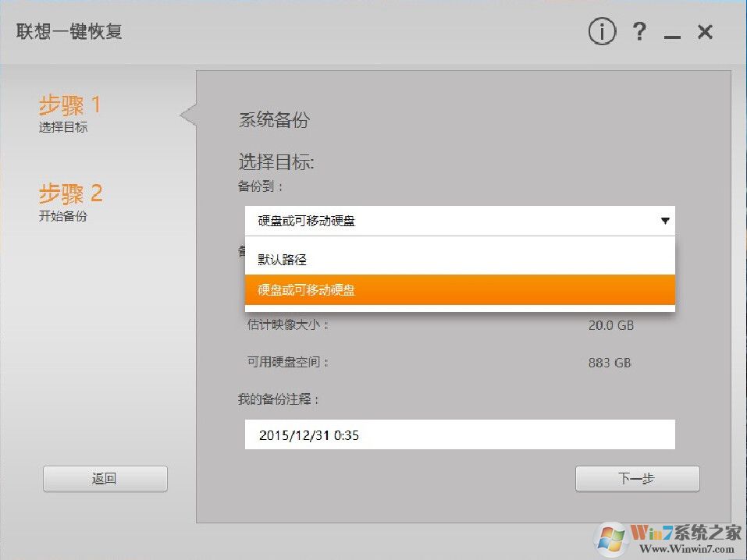747x560 pixels.
Task: Click the dropdown arrow of 备份到 combo box
Action: point(665,221)
